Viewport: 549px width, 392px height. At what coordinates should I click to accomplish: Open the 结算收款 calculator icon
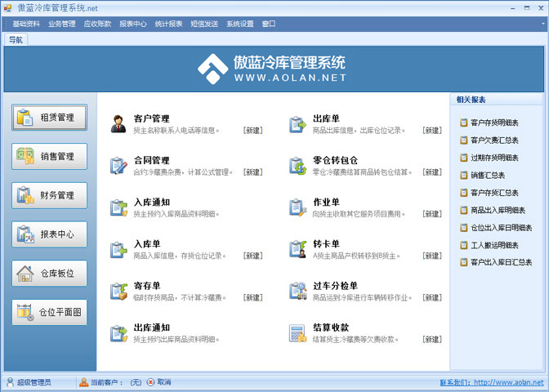297,333
